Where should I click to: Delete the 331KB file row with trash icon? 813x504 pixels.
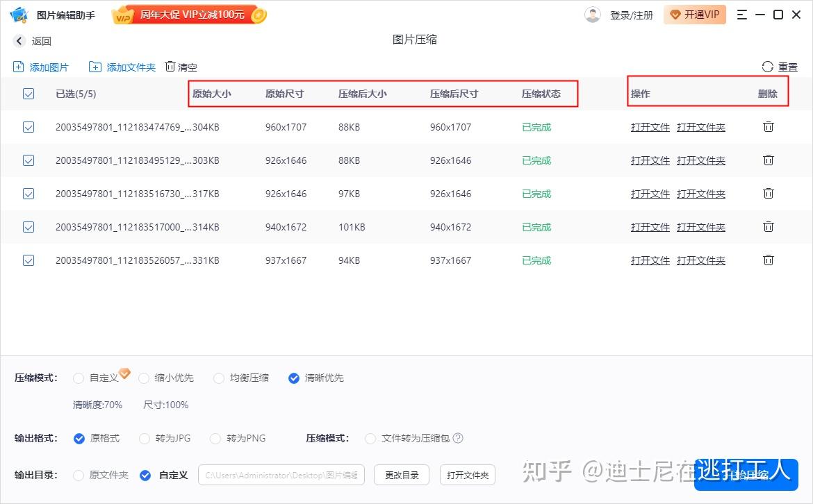pyautogui.click(x=769, y=260)
